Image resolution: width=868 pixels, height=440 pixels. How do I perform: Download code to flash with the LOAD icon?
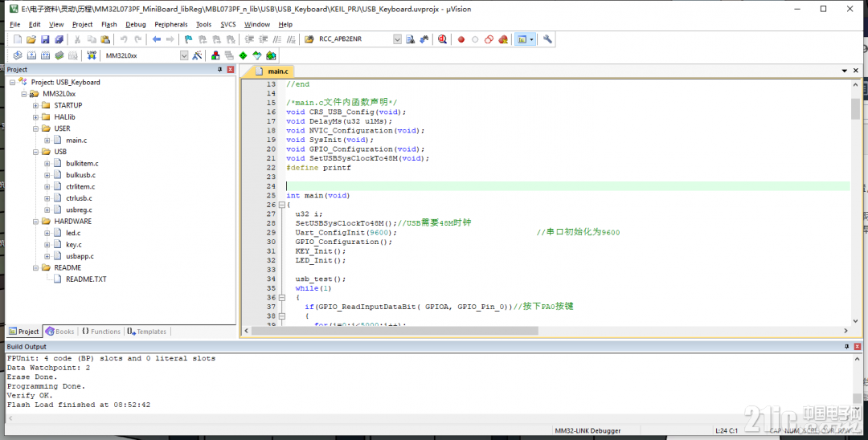coord(92,55)
